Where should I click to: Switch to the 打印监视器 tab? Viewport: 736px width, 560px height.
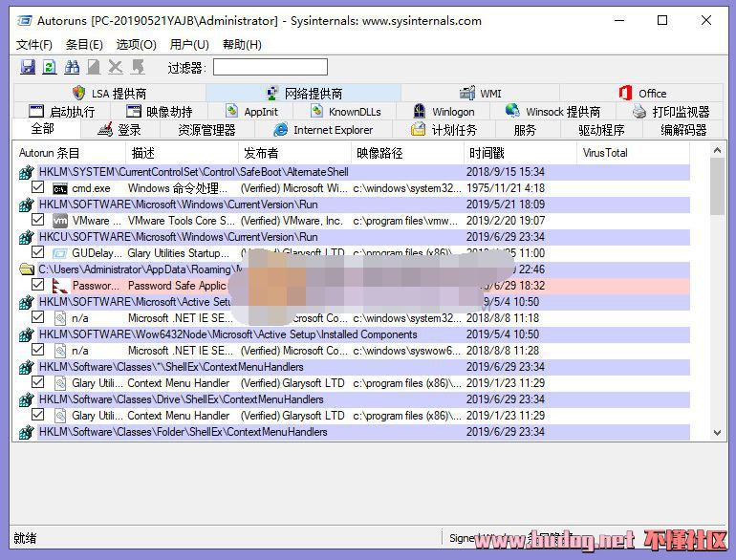(x=671, y=112)
